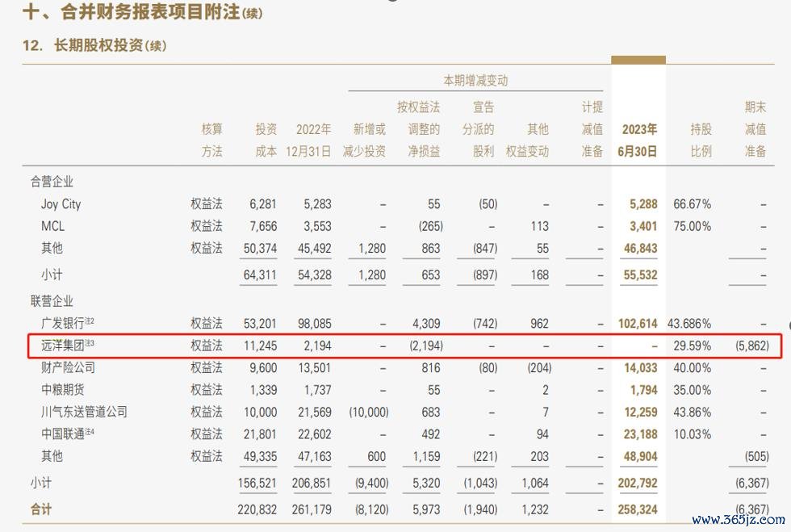
Task: Click the "2022年12月31日" column header
Action: 308,140
